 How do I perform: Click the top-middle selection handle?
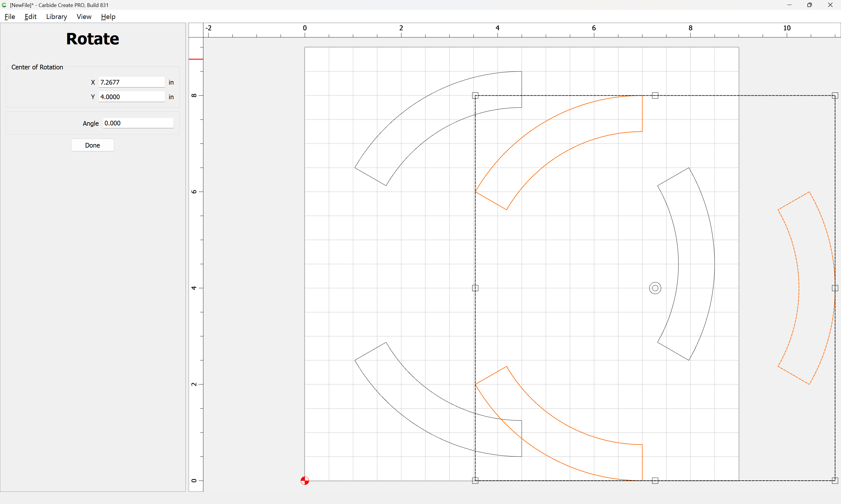click(x=655, y=95)
